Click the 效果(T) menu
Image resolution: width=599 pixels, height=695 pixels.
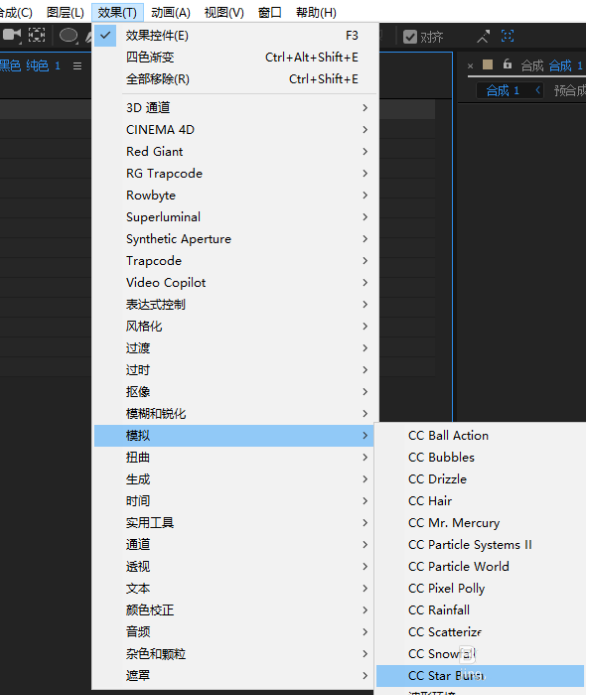click(117, 12)
